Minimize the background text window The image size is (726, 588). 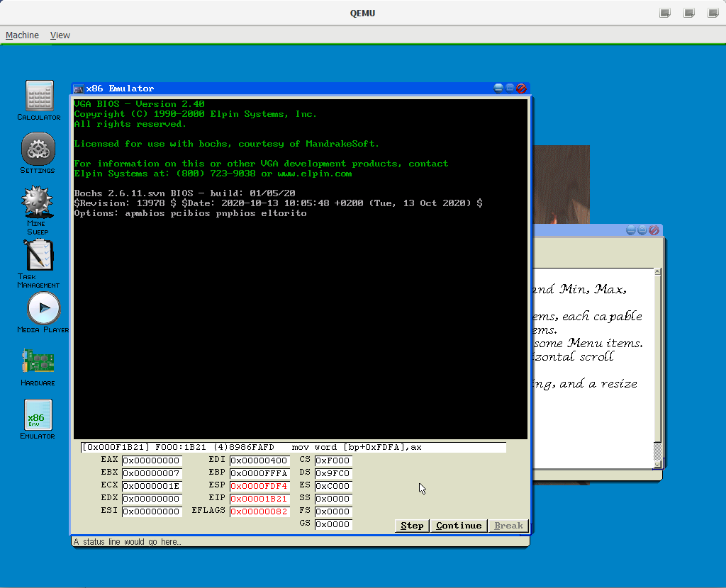pyautogui.click(x=630, y=230)
